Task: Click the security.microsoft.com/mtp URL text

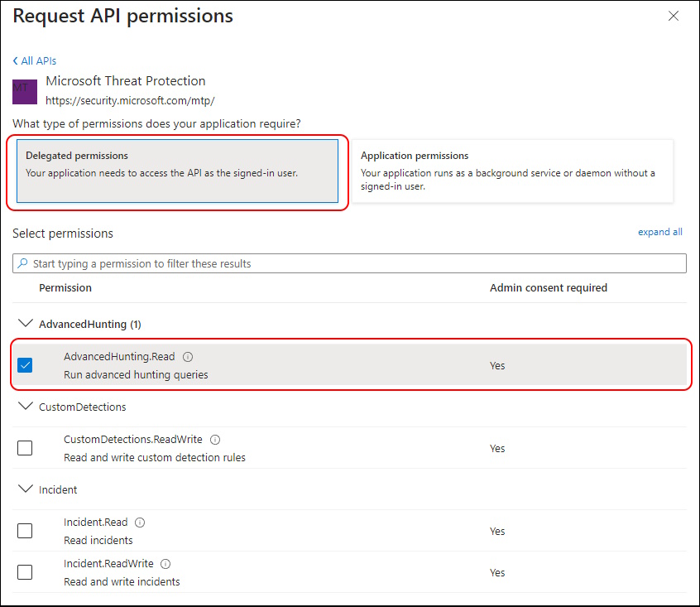Action: point(130,100)
